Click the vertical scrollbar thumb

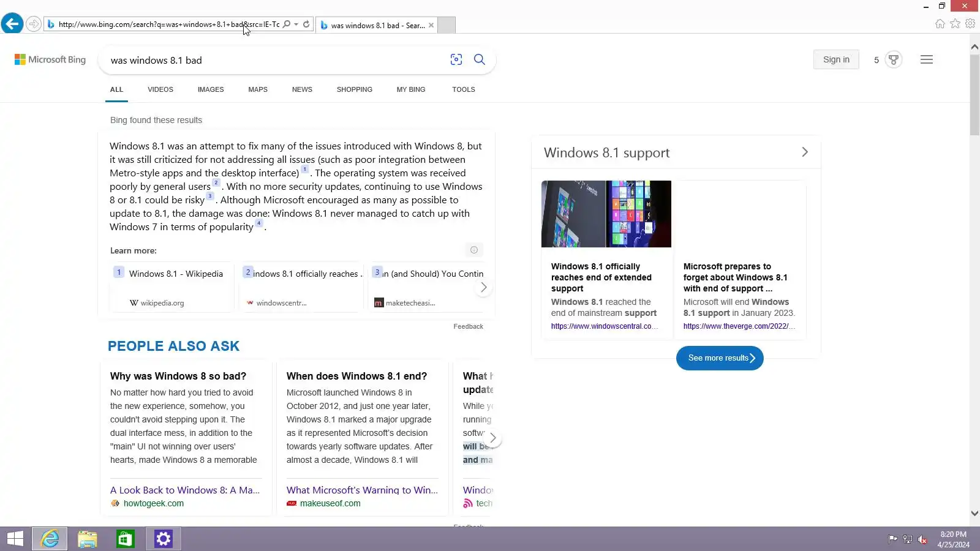point(974,95)
